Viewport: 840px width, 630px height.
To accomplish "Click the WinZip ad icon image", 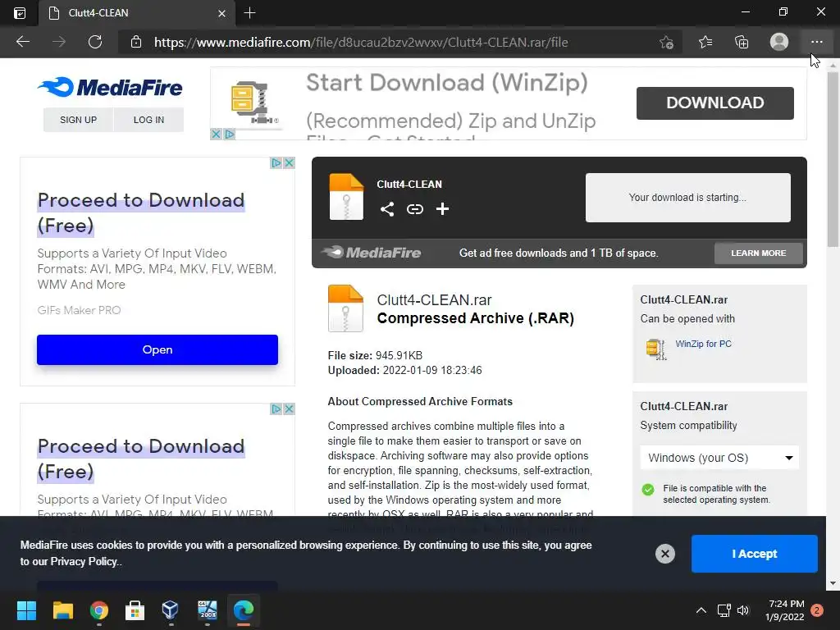I will point(253,103).
